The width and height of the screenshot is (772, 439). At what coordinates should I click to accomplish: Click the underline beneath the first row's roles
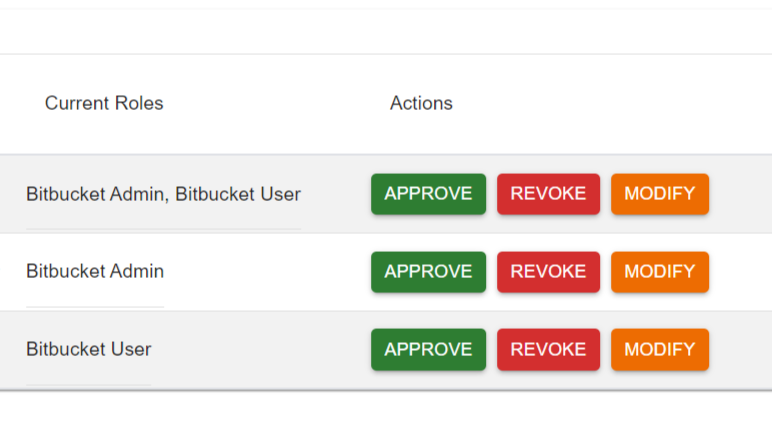click(163, 229)
